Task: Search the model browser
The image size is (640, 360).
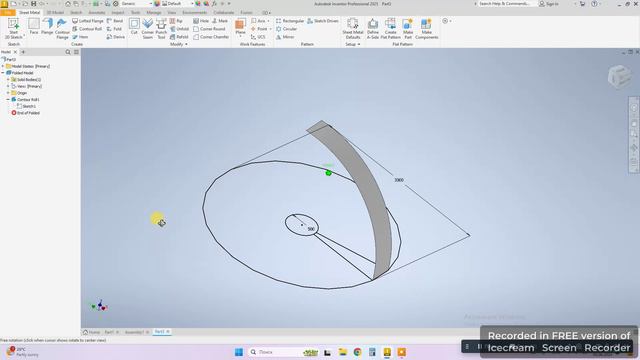Action: (x=68, y=52)
